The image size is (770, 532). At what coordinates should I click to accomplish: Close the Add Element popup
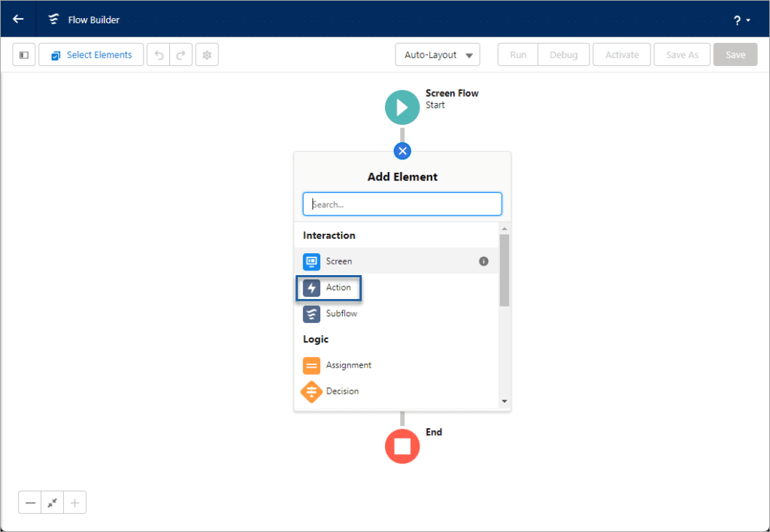pyautogui.click(x=402, y=151)
